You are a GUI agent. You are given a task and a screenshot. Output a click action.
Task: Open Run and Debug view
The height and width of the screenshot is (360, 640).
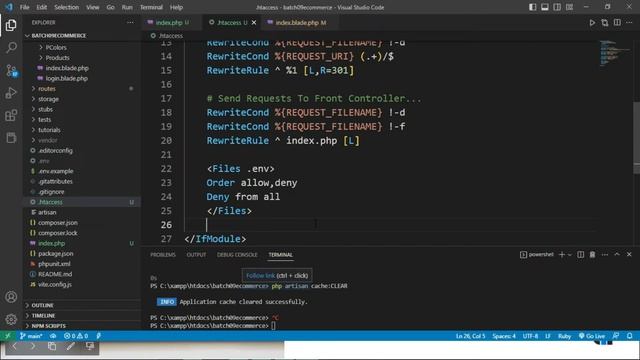coord(11,93)
